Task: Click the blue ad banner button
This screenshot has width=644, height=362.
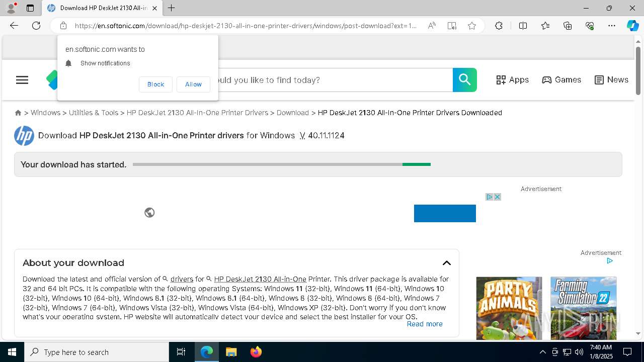Action: [445, 213]
